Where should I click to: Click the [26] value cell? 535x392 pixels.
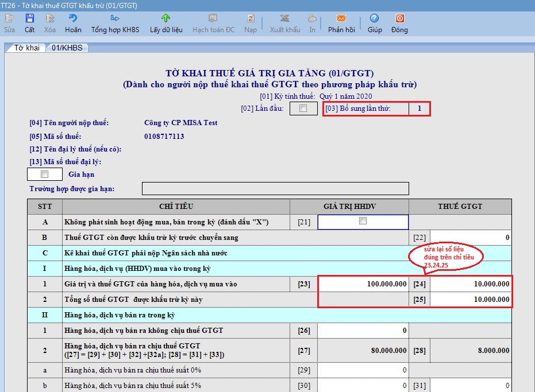click(363, 331)
